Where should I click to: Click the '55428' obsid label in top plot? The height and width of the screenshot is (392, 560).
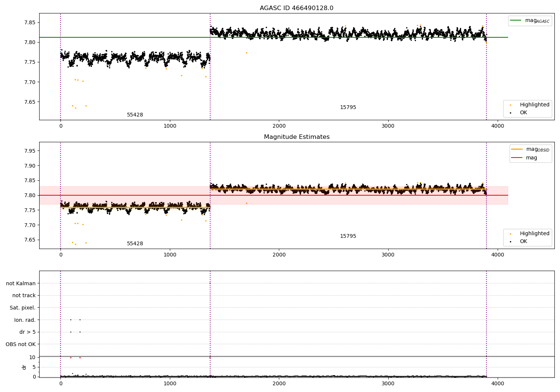[135, 115]
